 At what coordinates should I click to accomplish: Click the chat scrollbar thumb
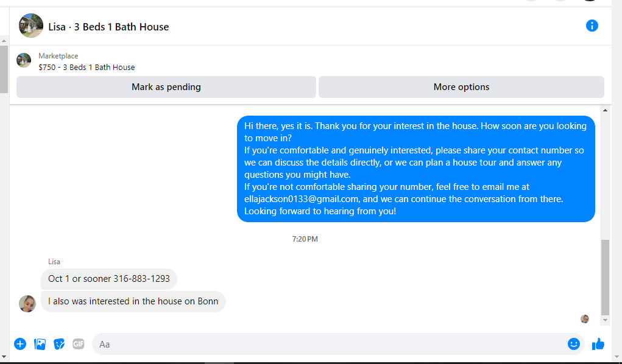point(605,277)
